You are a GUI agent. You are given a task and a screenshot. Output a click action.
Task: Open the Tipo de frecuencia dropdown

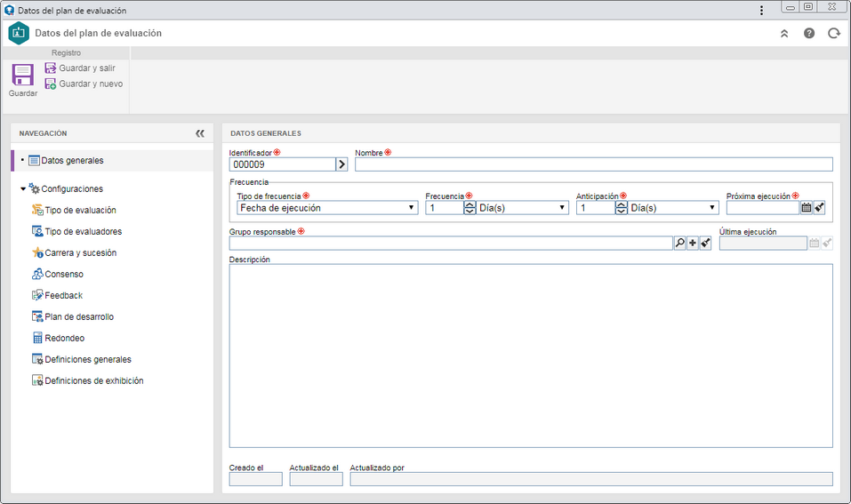(327, 208)
